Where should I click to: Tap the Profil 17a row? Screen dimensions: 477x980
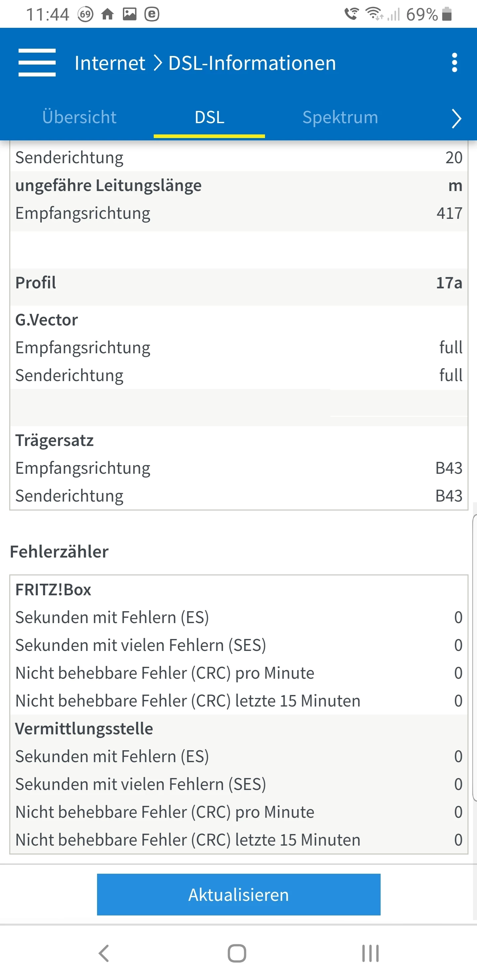coord(239,283)
